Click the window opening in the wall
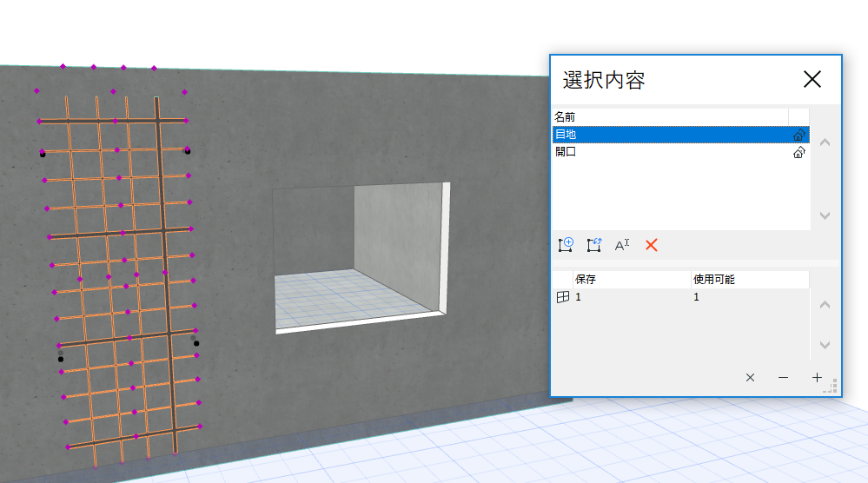 click(361, 258)
